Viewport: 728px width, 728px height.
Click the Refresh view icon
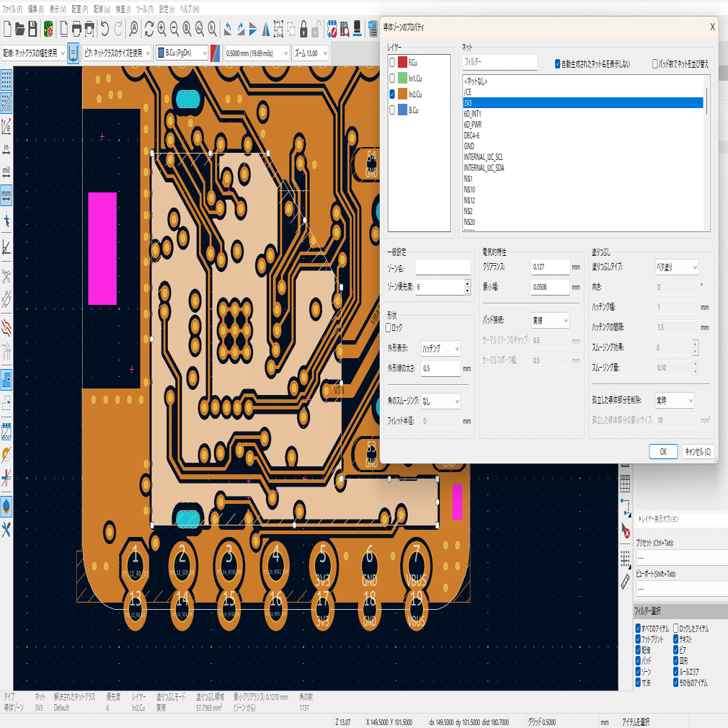[148, 29]
